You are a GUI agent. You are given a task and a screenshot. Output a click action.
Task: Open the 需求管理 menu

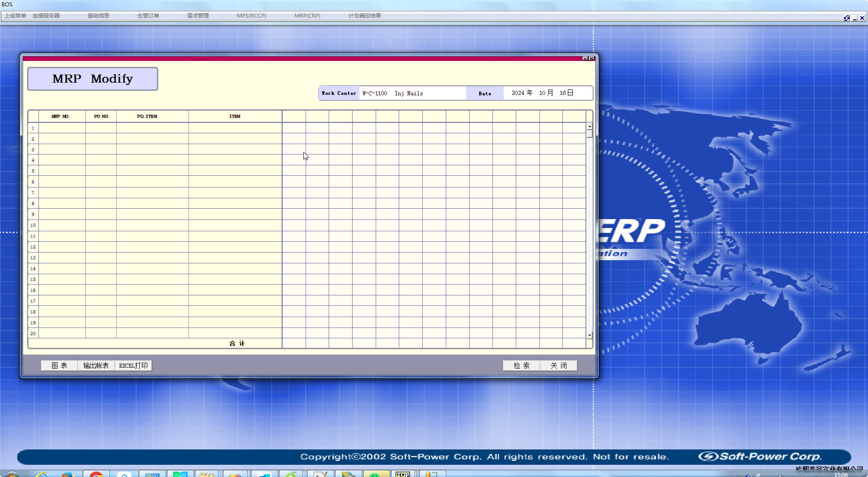coord(198,16)
